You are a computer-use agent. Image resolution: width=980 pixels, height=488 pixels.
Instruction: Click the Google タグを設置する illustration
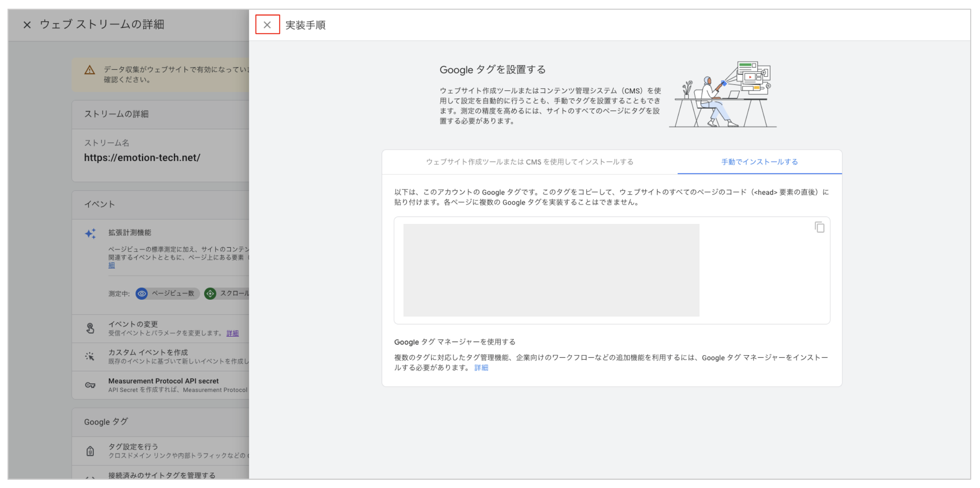click(723, 95)
